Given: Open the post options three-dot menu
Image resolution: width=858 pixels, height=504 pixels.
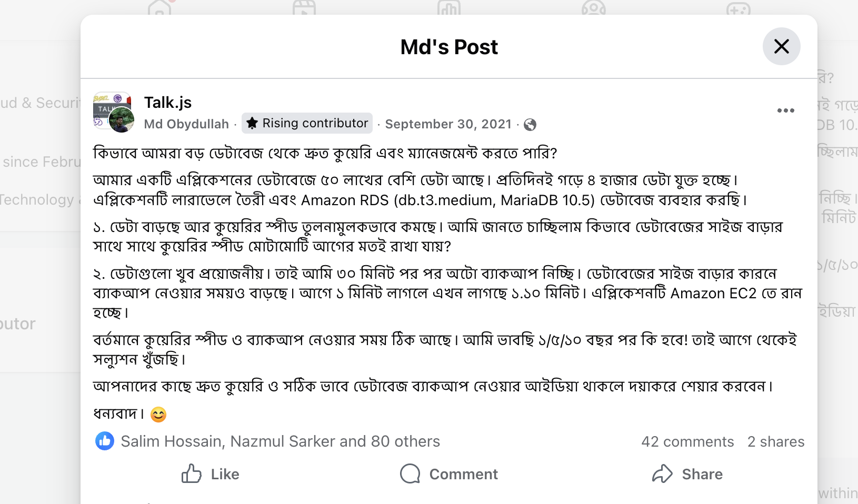Looking at the screenshot, I should pos(785,110).
